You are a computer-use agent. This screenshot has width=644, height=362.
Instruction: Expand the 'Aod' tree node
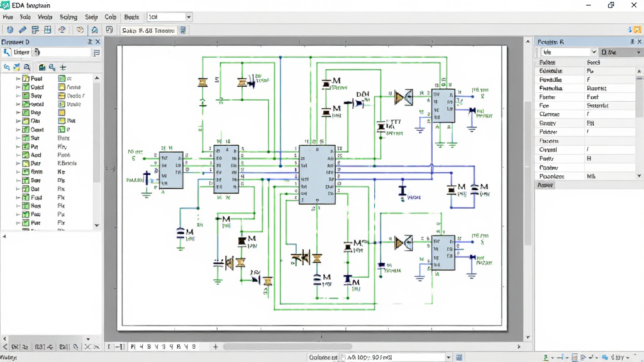click(18, 155)
